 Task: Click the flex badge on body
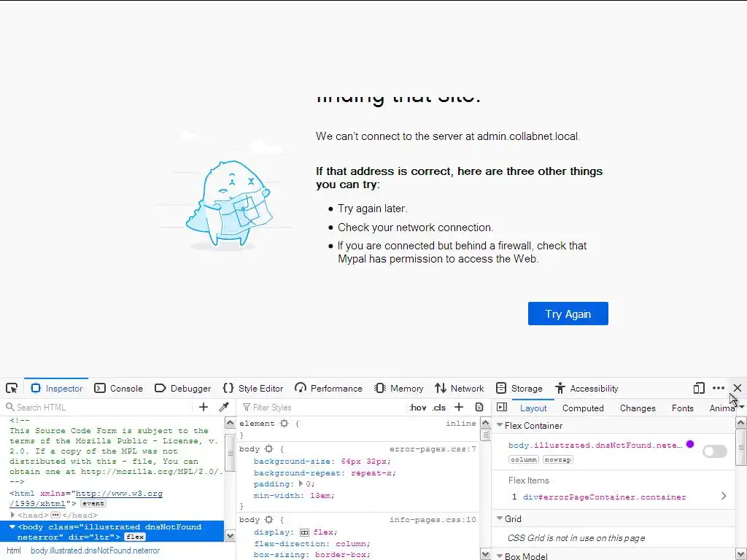pos(135,537)
